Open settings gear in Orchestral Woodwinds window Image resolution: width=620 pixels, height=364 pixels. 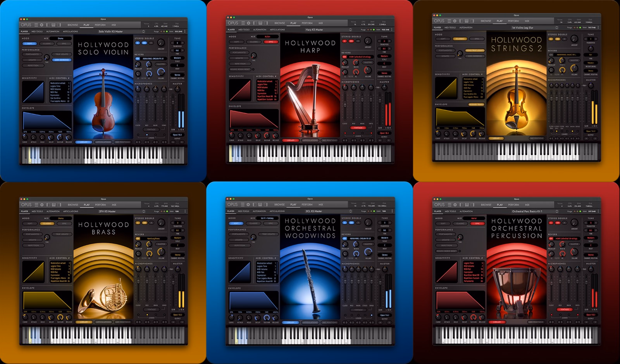point(248,204)
